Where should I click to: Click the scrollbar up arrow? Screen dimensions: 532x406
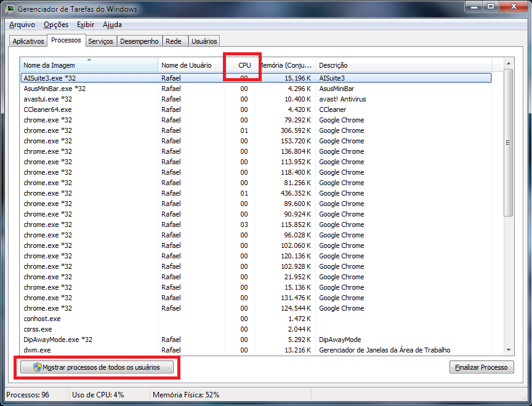[508, 63]
